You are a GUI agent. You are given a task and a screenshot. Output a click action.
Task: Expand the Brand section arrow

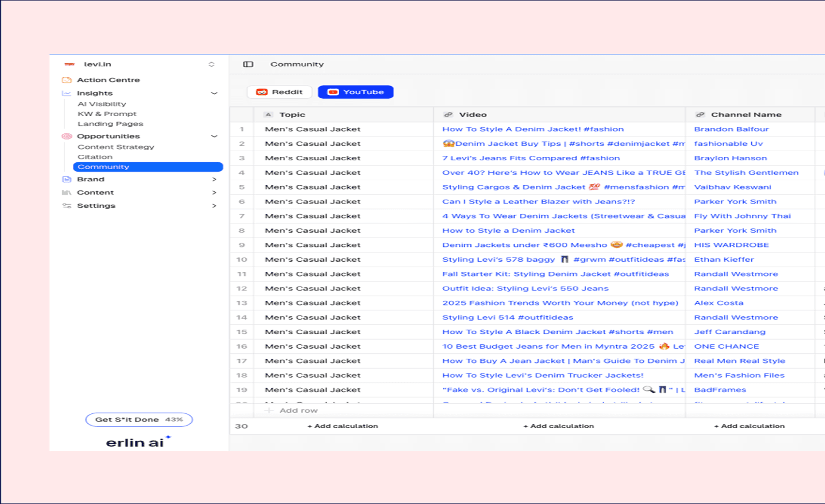(x=214, y=179)
